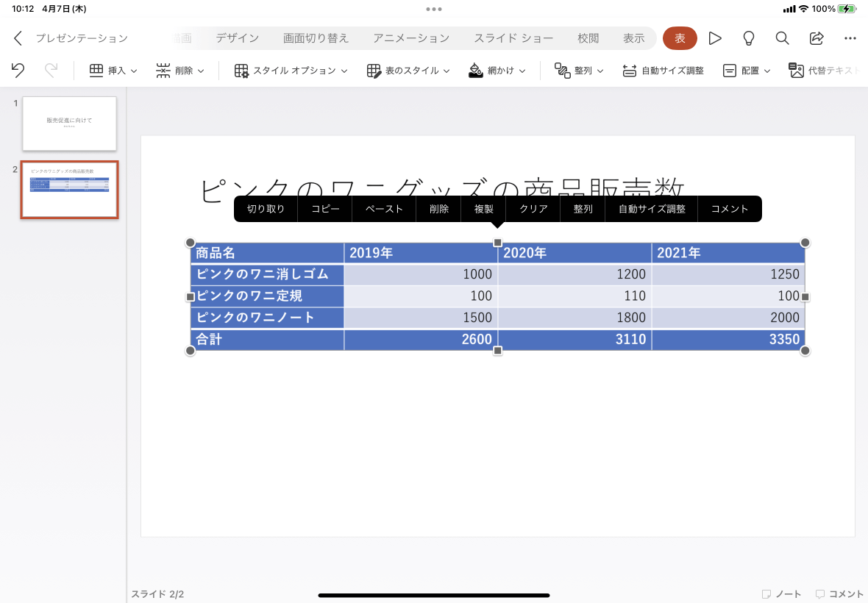Switch to the デザイン tab
The width and height of the screenshot is (868, 603).
pyautogui.click(x=238, y=38)
